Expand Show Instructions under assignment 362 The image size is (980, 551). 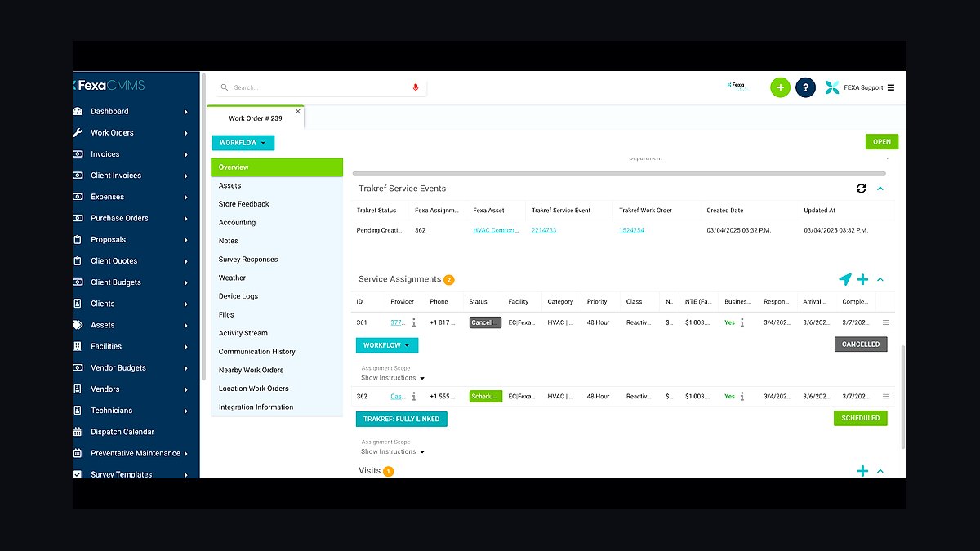[393, 451]
